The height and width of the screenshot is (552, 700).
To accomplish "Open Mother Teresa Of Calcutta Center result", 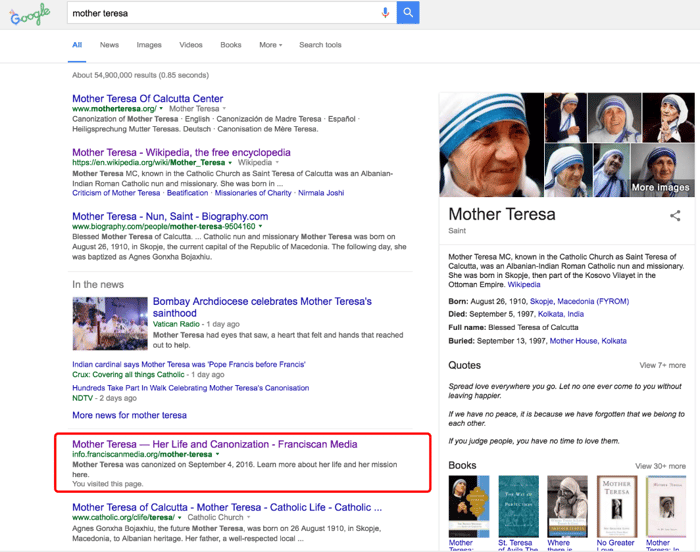I will pos(147,99).
